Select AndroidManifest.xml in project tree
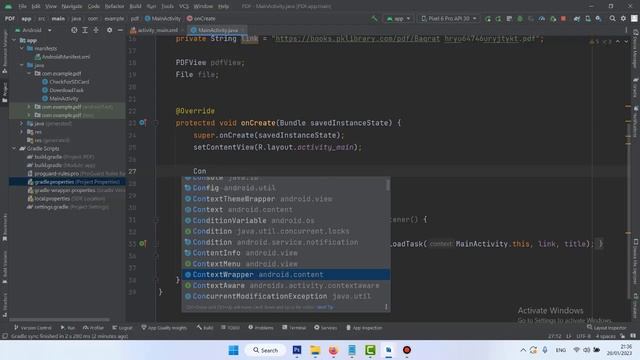The height and width of the screenshot is (360, 640). point(62,57)
